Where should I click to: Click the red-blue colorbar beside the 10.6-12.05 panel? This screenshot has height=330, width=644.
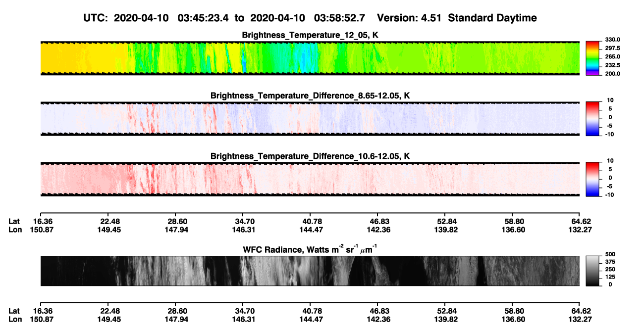[x=593, y=179]
